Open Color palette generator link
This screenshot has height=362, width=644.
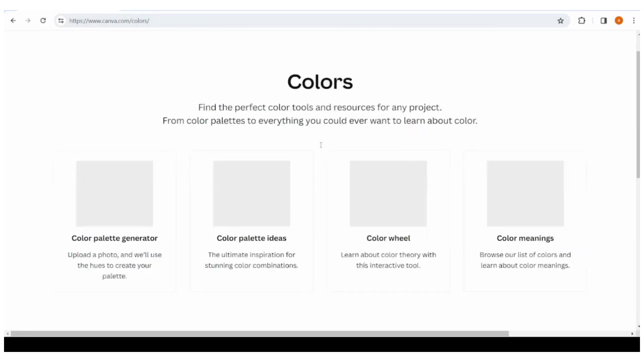114,238
